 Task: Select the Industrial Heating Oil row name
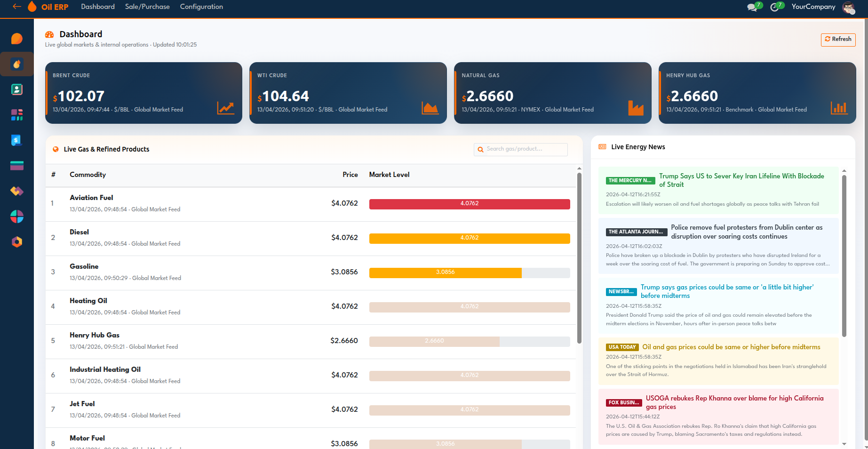coord(105,369)
